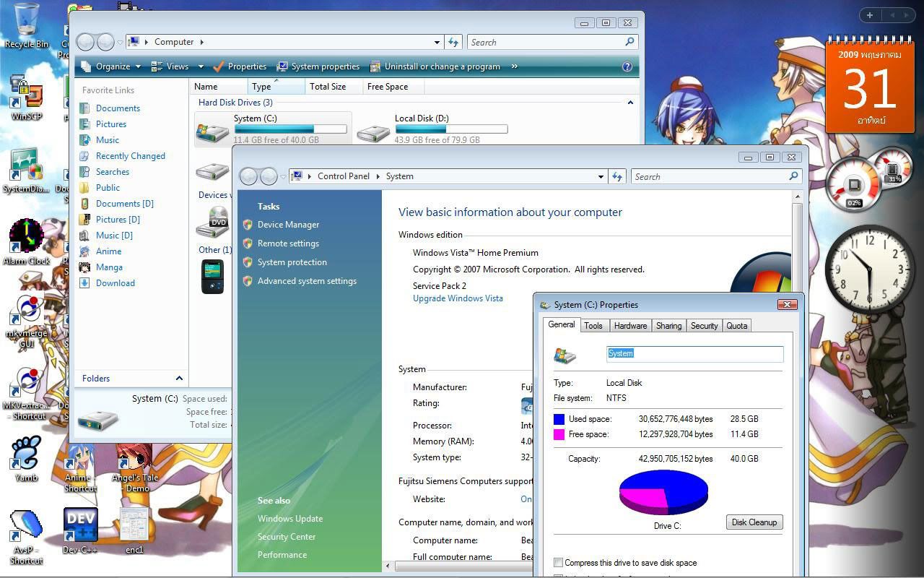Launch the Dev-C++ desktop icon

[x=80, y=525]
